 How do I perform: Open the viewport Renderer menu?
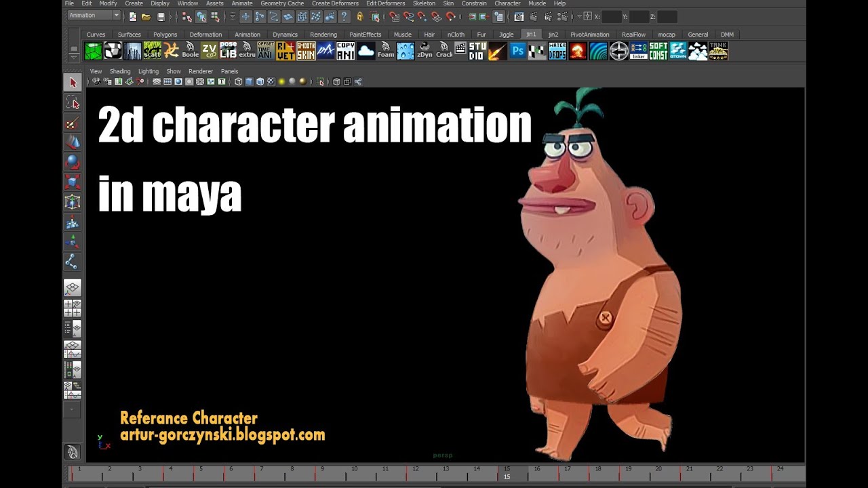tap(201, 71)
